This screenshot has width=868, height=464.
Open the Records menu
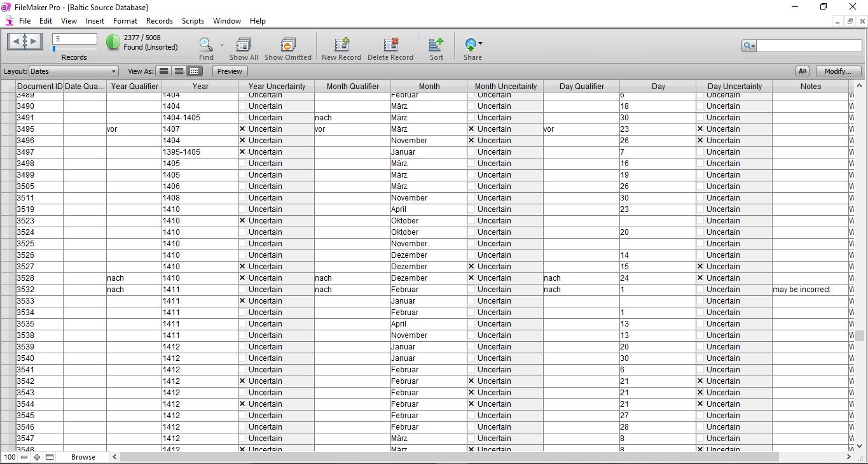point(160,21)
